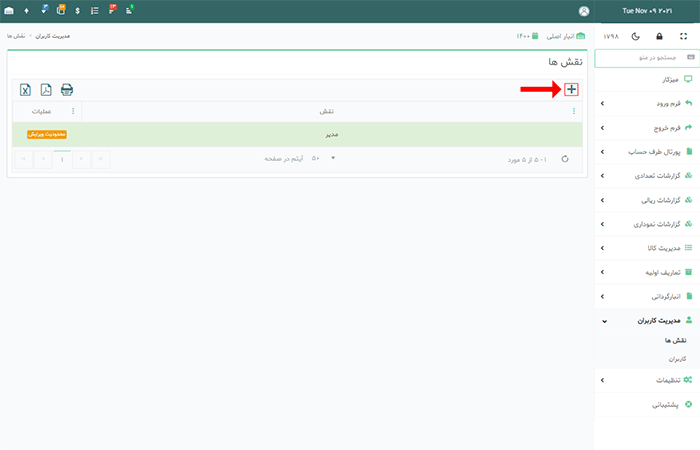Open column menu dots for عملیات column
The height and width of the screenshot is (450, 700).
point(73,111)
